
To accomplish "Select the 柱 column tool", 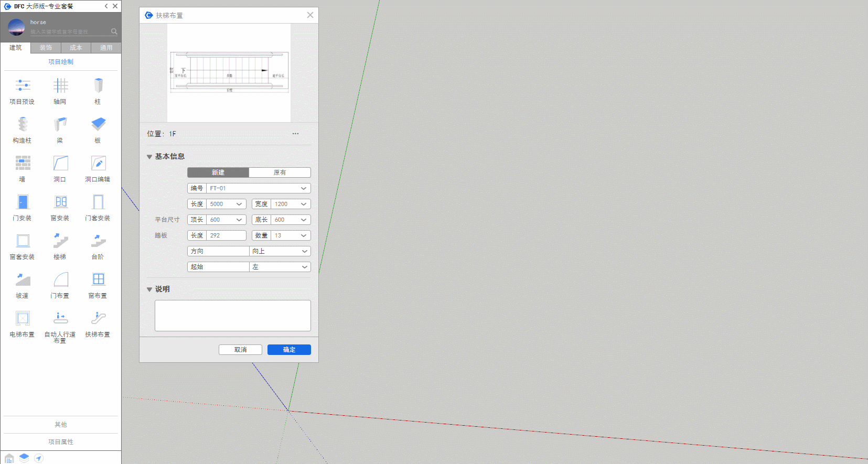I will 98,86.
